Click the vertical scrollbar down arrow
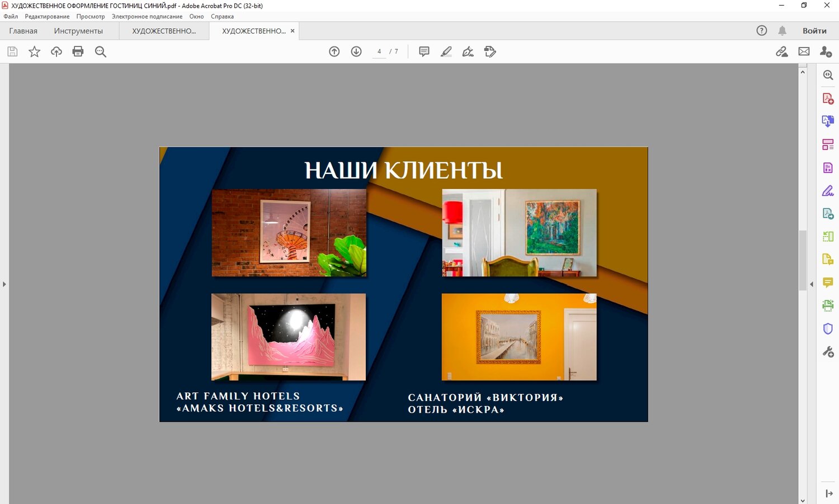 pyautogui.click(x=803, y=500)
